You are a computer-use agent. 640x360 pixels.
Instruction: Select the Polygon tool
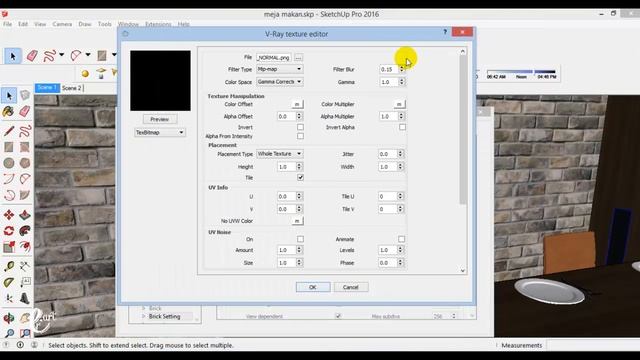click(25, 163)
